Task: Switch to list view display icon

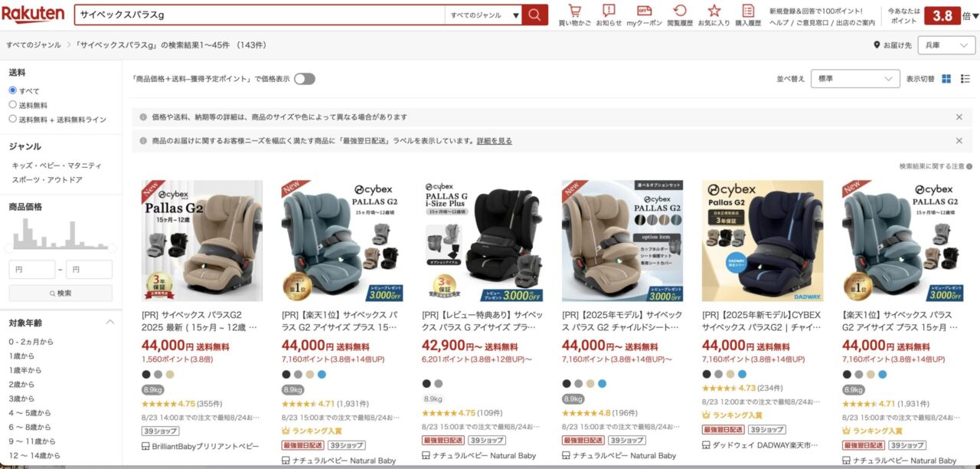Action: point(965,79)
